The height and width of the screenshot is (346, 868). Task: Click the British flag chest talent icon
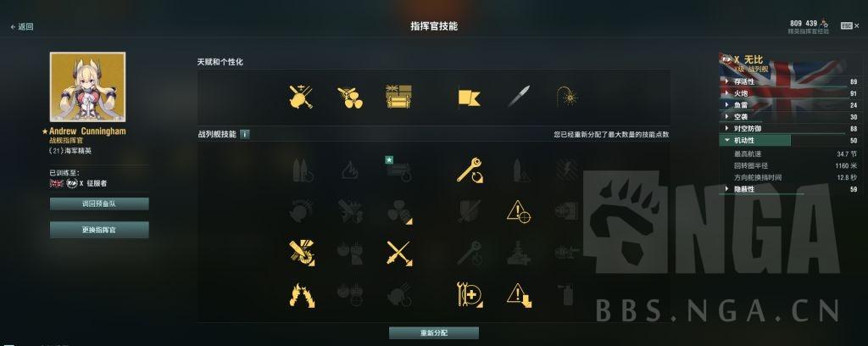click(x=398, y=97)
